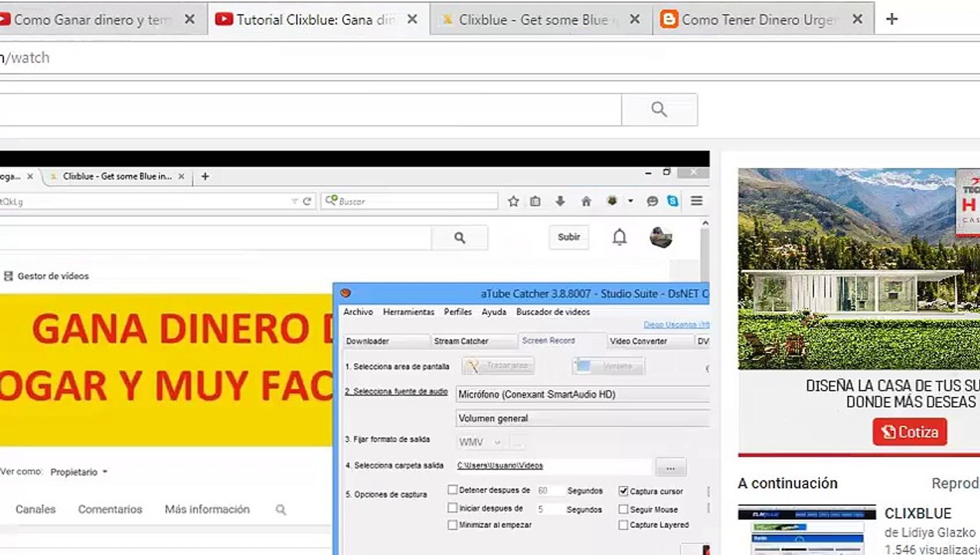This screenshot has width=980, height=555.
Task: Uncheck 'Captura cursor' checkbox
Action: tap(623, 491)
